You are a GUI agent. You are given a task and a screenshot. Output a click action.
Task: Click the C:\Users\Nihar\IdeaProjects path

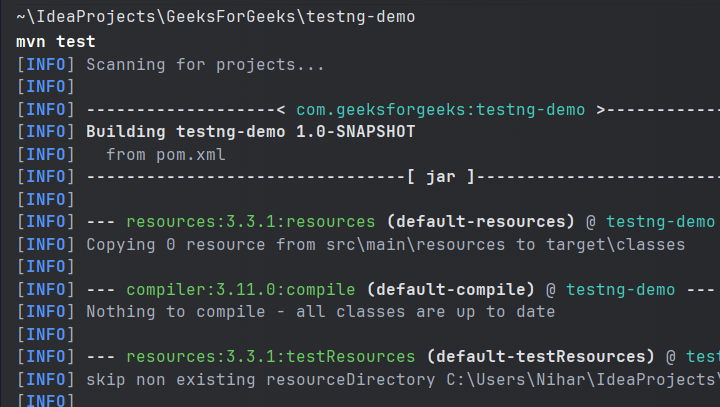[x=578, y=379]
